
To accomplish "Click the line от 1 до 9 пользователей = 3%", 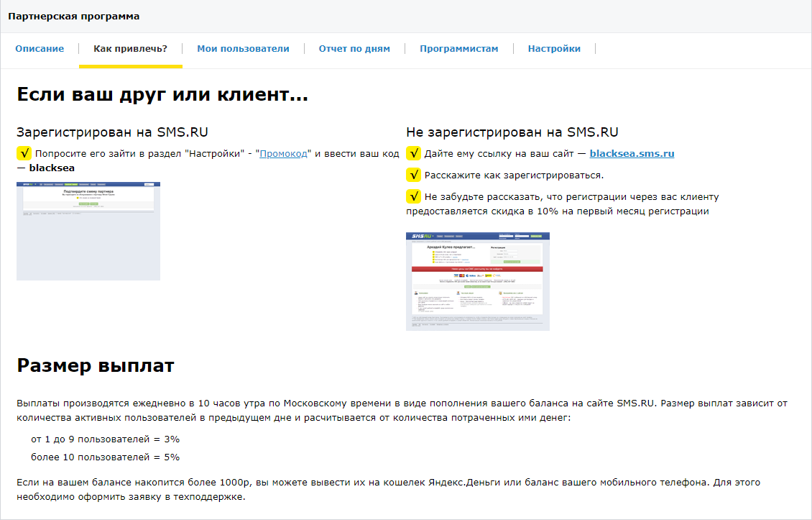I will click(x=105, y=439).
